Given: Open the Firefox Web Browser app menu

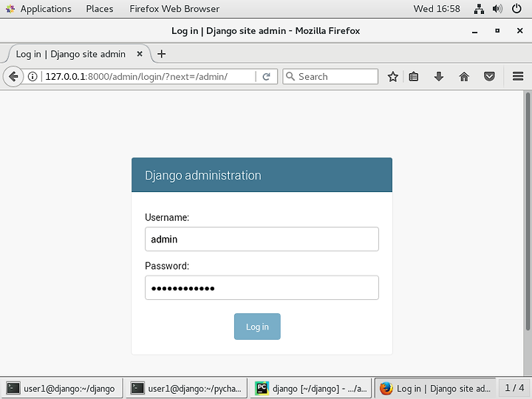Looking at the screenshot, I should click(174, 9).
